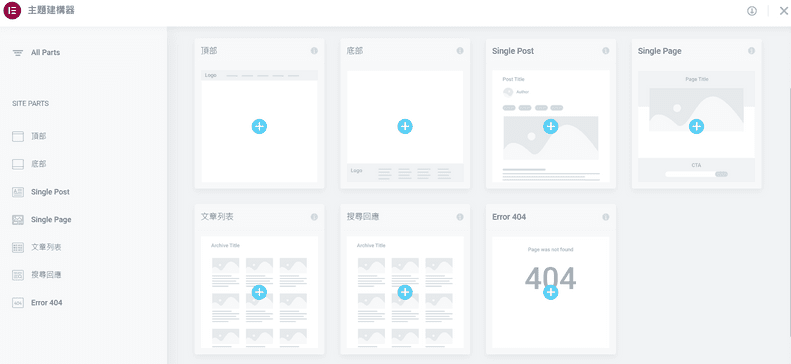The height and width of the screenshot is (364, 791).
Task: Click the 頂部 card title
Action: [x=209, y=51]
